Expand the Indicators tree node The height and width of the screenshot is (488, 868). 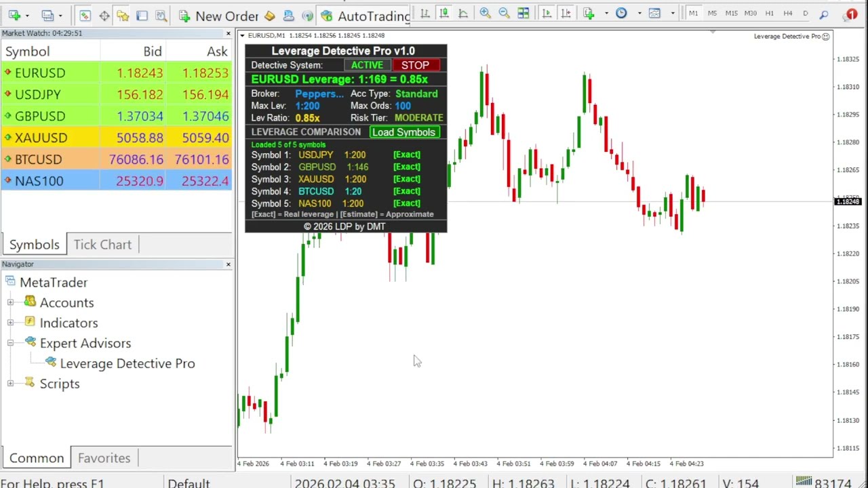(x=10, y=323)
